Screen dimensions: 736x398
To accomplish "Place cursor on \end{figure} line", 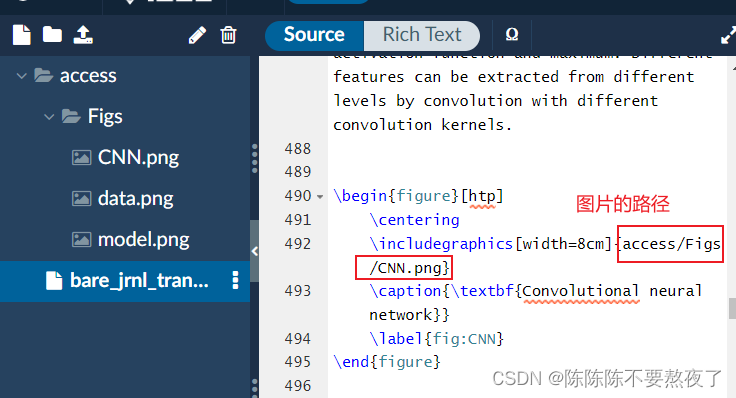I will pyautogui.click(x=387, y=362).
